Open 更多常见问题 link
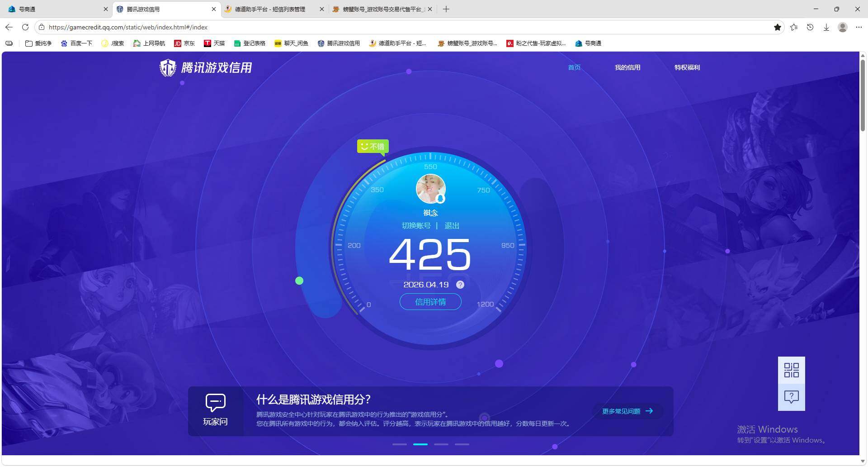Viewport: 868px width, 467px height. pos(627,411)
